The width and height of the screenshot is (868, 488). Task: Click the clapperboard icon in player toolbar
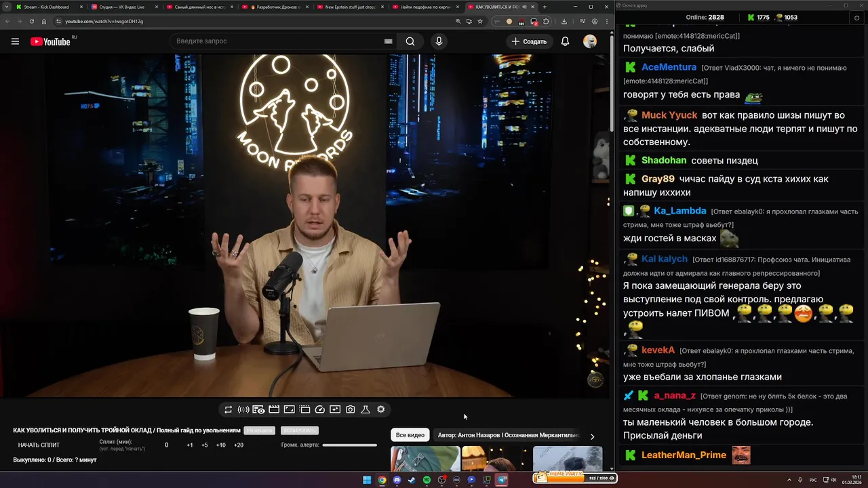tap(274, 409)
